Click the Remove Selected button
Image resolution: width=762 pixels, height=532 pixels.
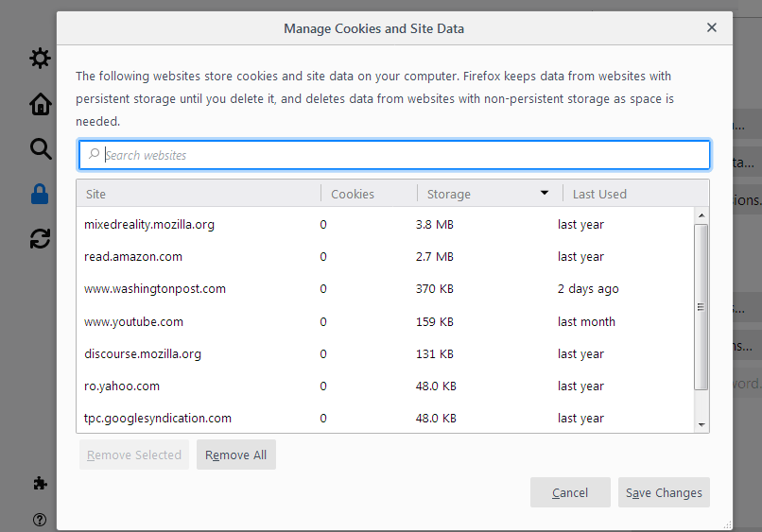[x=134, y=455]
